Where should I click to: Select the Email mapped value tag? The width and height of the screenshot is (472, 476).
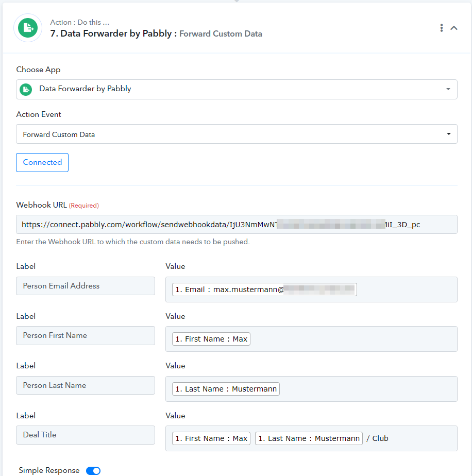click(264, 290)
